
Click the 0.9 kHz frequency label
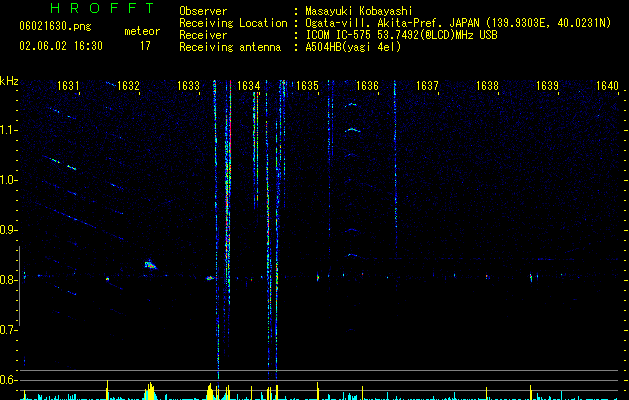pyautogui.click(x=8, y=230)
